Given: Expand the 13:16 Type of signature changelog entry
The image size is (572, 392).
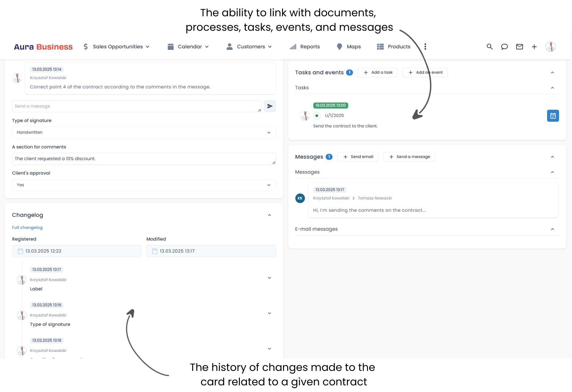Looking at the screenshot, I should coord(269,313).
